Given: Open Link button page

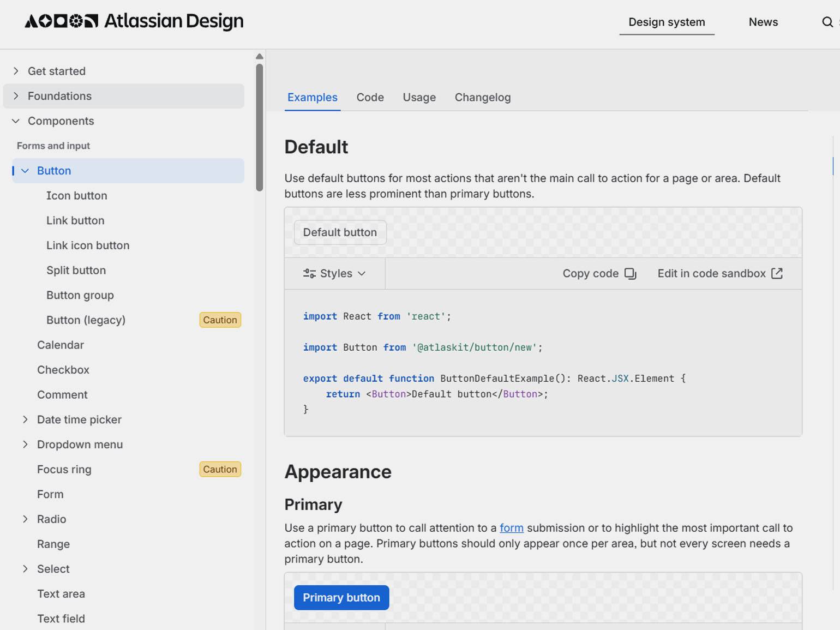Looking at the screenshot, I should tap(75, 220).
